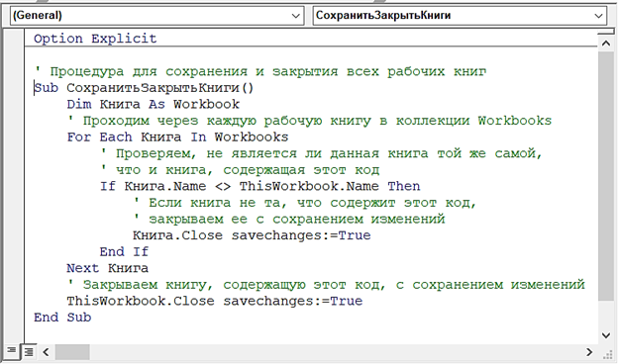Viewport: 618px width, 364px height.
Task: Open the СохранитьЗакрытьКниги procedure dropdown
Action: click(x=460, y=16)
